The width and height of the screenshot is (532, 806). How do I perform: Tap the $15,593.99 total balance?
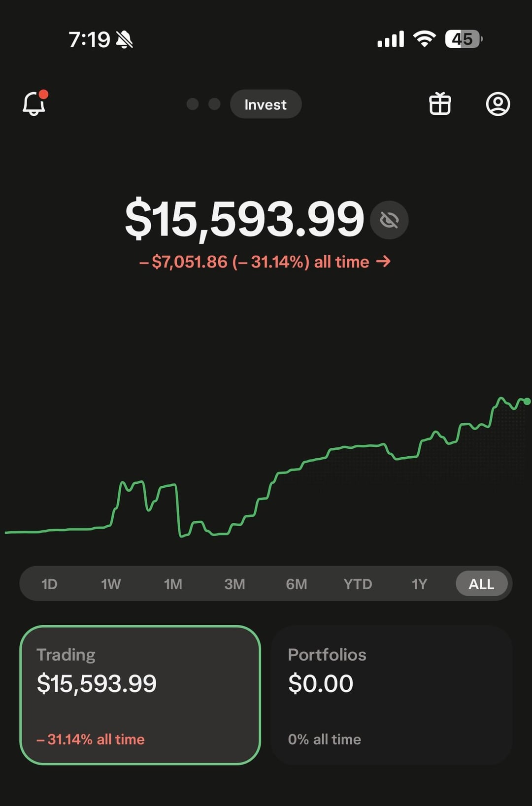click(x=244, y=219)
